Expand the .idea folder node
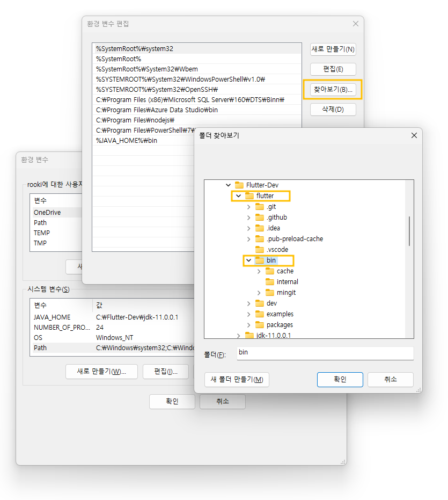This screenshot has height=500, width=448. point(248,228)
